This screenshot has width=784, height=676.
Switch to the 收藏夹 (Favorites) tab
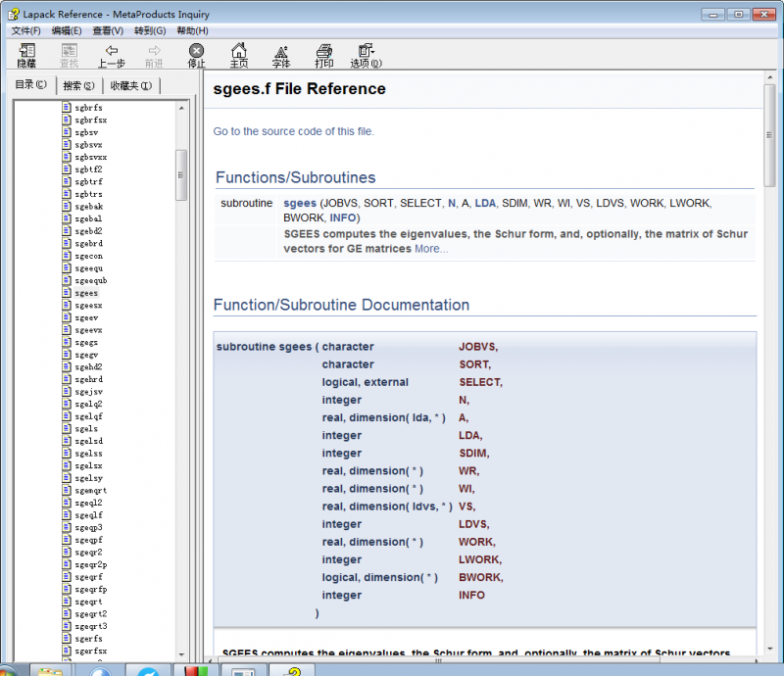pyautogui.click(x=130, y=85)
